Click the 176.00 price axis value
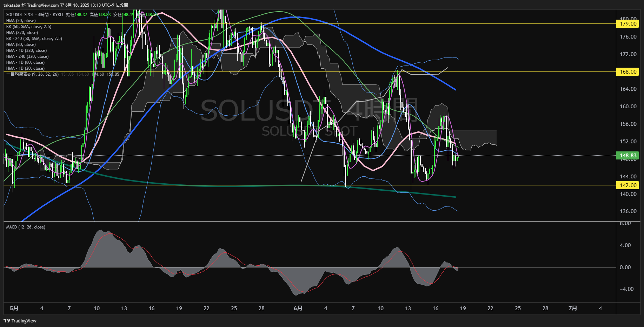644x327 pixels. (x=628, y=37)
